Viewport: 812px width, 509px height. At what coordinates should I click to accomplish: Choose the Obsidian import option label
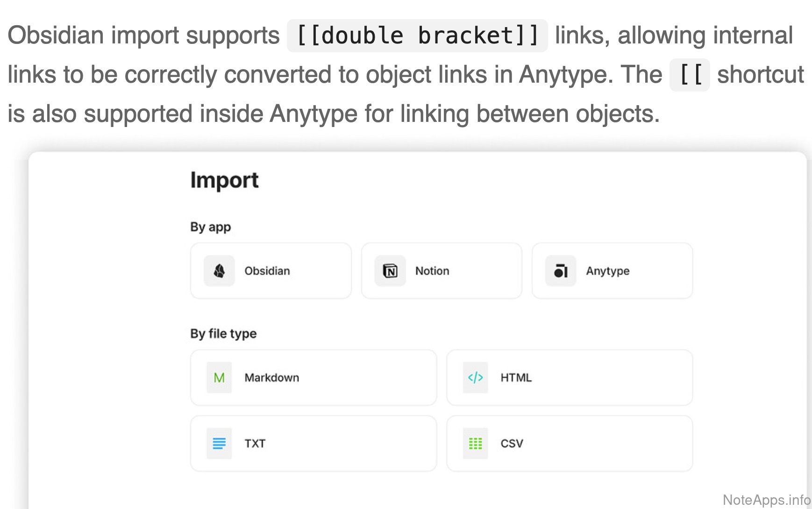pyautogui.click(x=267, y=271)
